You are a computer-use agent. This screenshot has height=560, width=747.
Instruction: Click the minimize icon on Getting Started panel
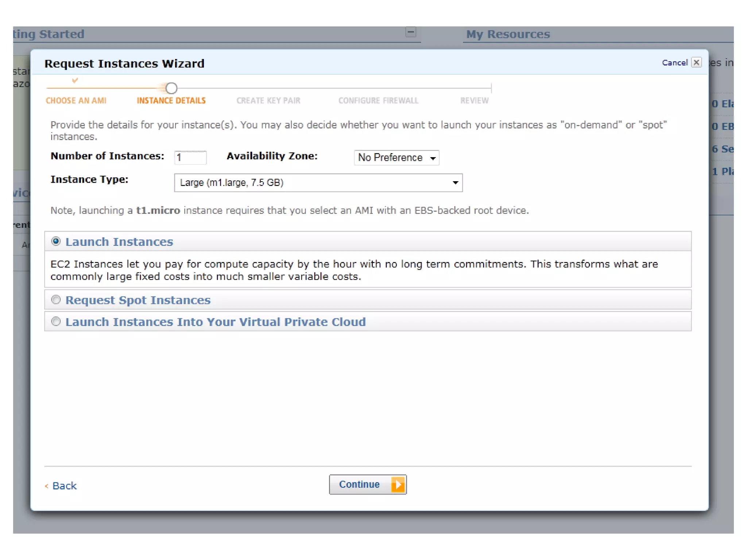coord(411,32)
